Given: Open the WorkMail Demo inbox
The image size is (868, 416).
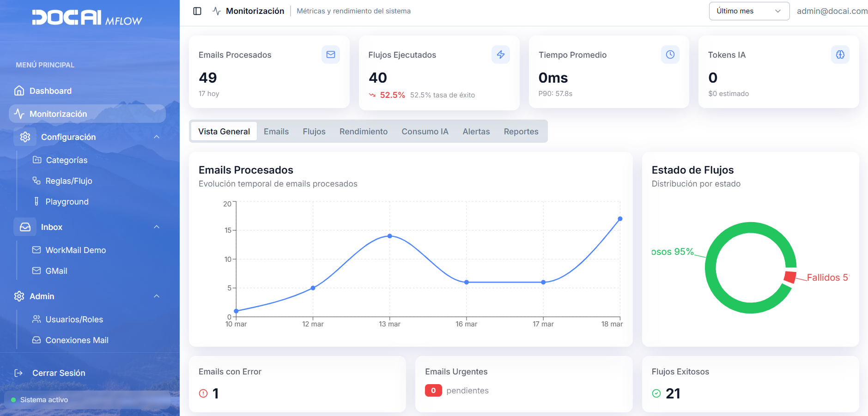Looking at the screenshot, I should click(75, 250).
